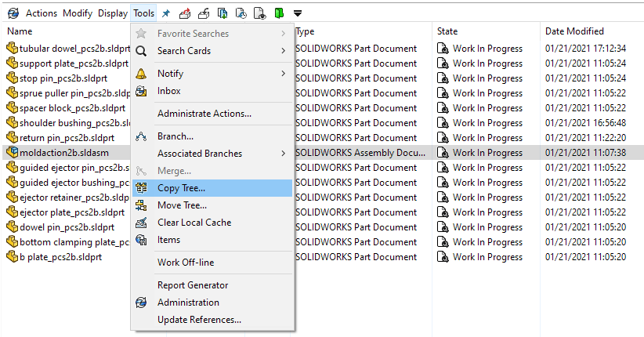Open the Modify menu

click(x=78, y=13)
